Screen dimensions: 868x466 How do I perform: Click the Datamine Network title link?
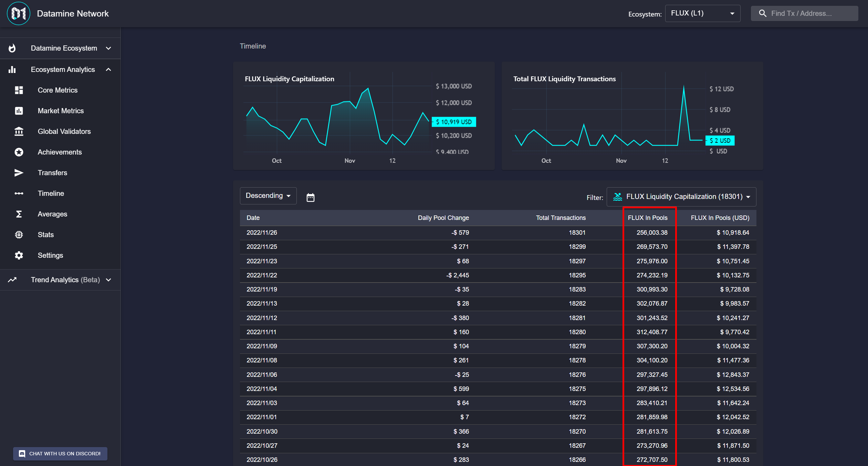73,13
